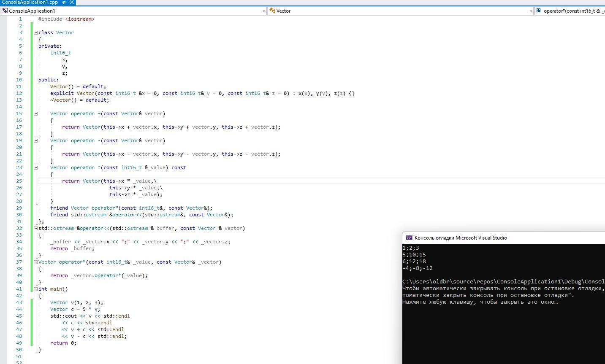The image size is (605, 364).
Task: Click console output line -4;-8;-12
Action: [418, 268]
